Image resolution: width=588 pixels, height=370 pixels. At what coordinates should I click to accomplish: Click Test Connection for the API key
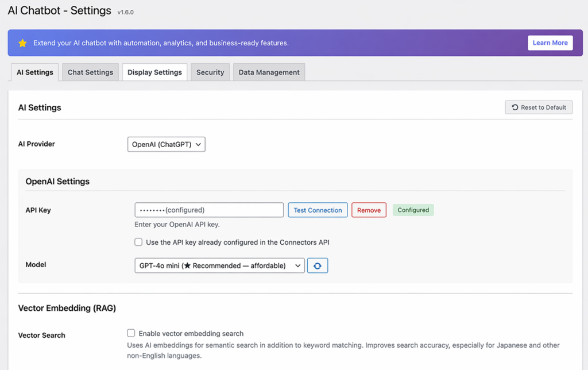coord(318,210)
